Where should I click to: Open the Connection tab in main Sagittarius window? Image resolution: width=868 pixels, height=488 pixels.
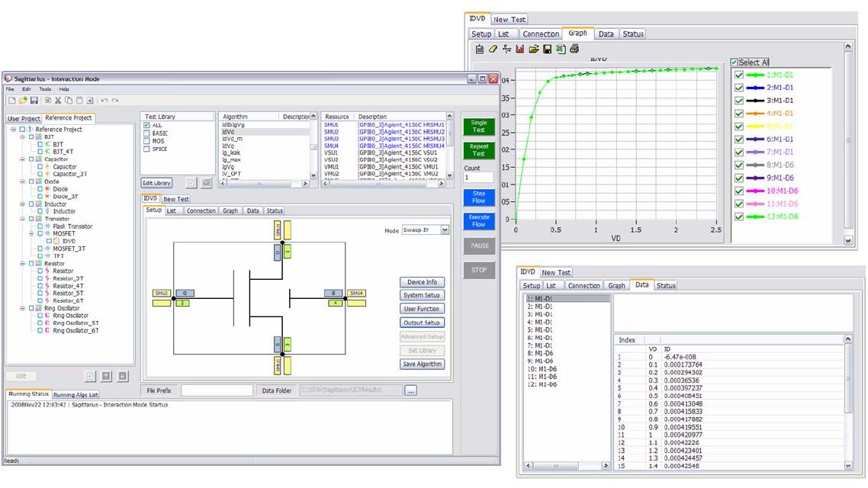click(x=201, y=210)
